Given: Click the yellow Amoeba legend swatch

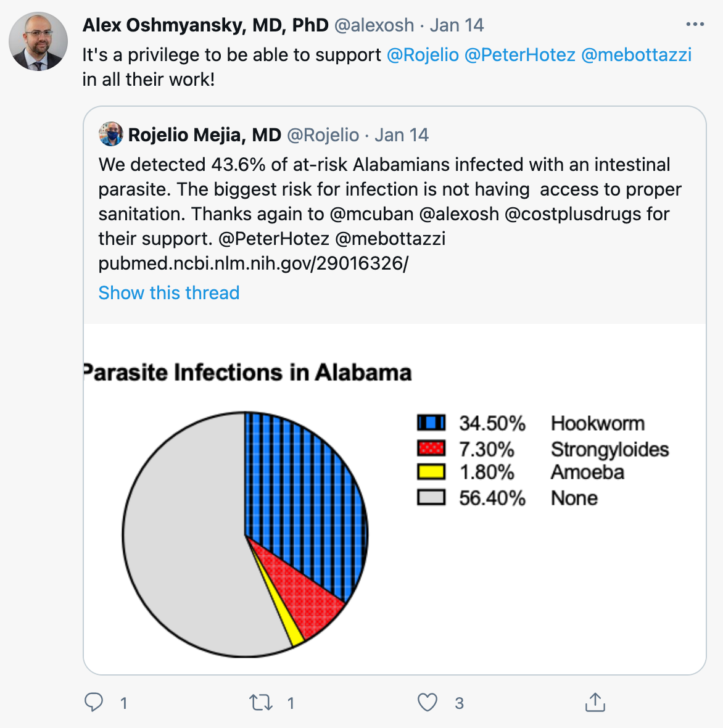Looking at the screenshot, I should pyautogui.click(x=431, y=472).
